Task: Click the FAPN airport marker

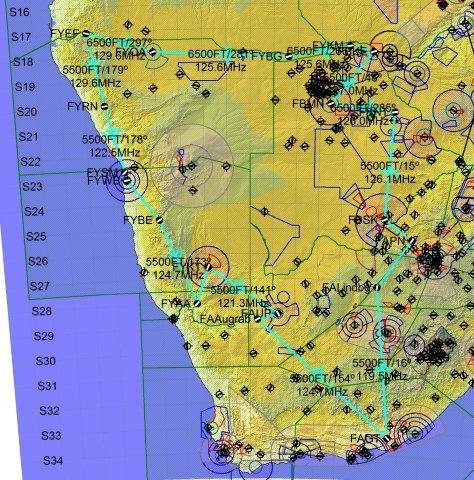Action: (x=412, y=240)
